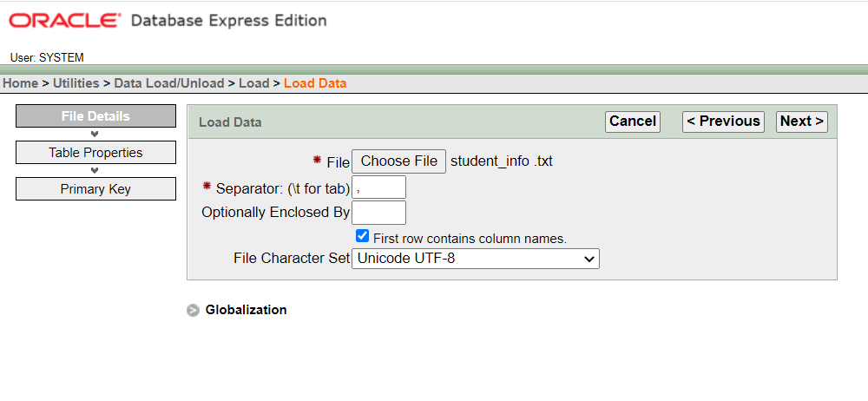Image resolution: width=868 pixels, height=401 pixels.
Task: Click the down arrow below File Details
Action: tap(95, 134)
